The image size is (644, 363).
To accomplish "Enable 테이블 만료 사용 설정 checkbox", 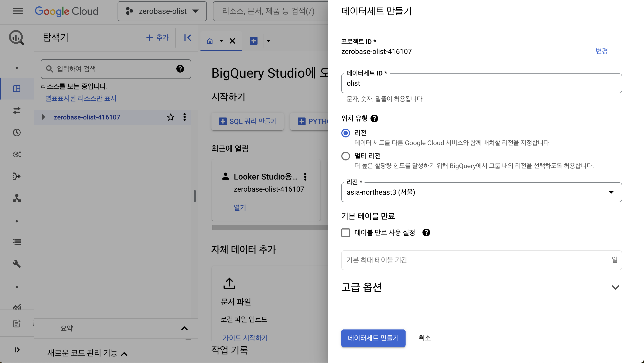I will (345, 233).
